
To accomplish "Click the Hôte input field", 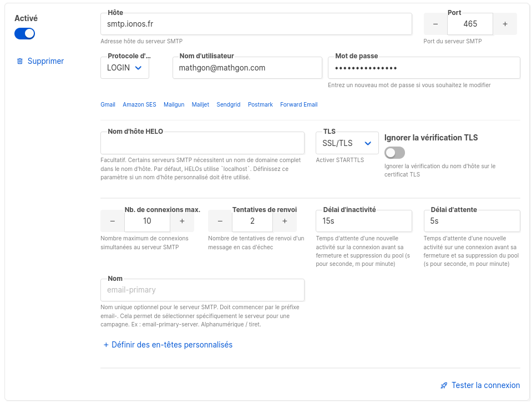I will pyautogui.click(x=256, y=24).
